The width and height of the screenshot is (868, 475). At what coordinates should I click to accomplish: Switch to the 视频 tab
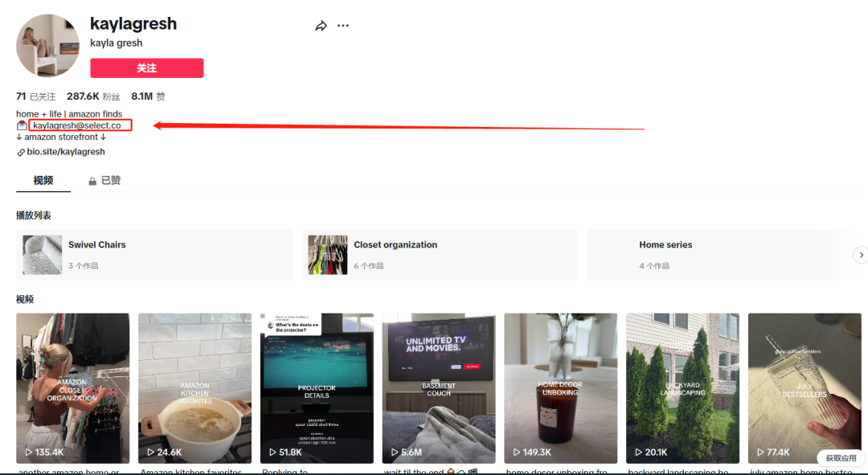tap(43, 180)
